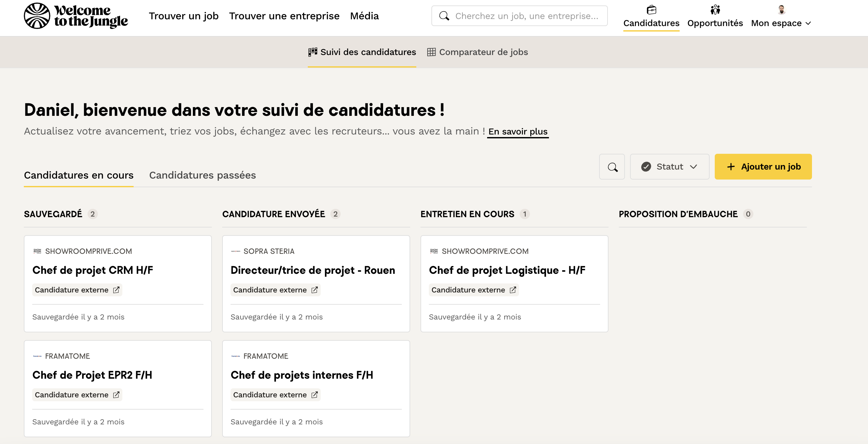
Task: Click the external link icon on Chef de projets internes card
Action: coord(314,394)
